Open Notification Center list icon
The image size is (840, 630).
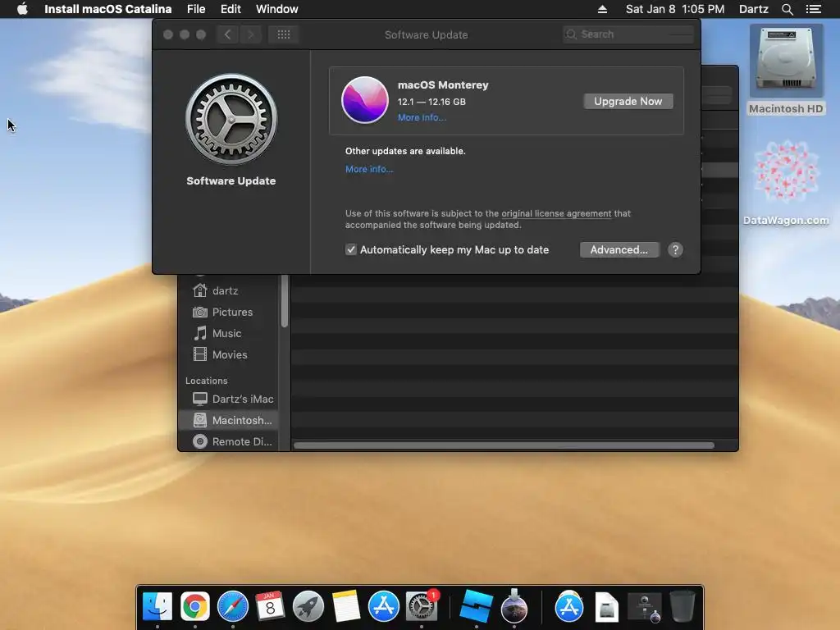point(813,9)
